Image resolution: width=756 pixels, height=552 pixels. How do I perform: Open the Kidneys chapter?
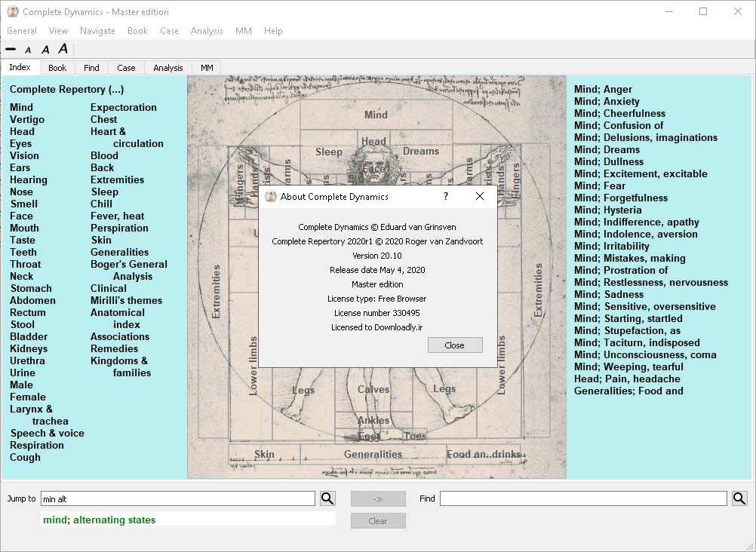(29, 348)
